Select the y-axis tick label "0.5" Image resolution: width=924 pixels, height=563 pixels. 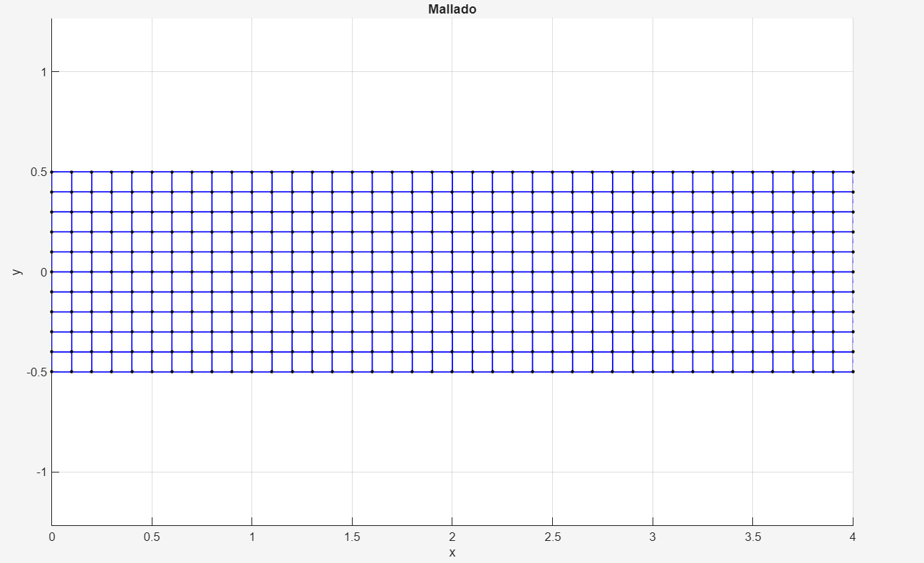click(x=38, y=172)
